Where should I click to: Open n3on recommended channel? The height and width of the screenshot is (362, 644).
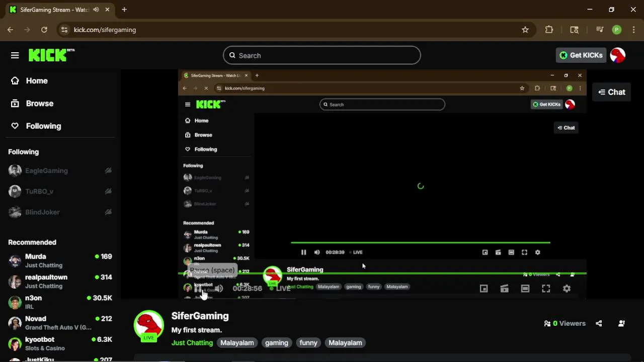click(x=60, y=302)
